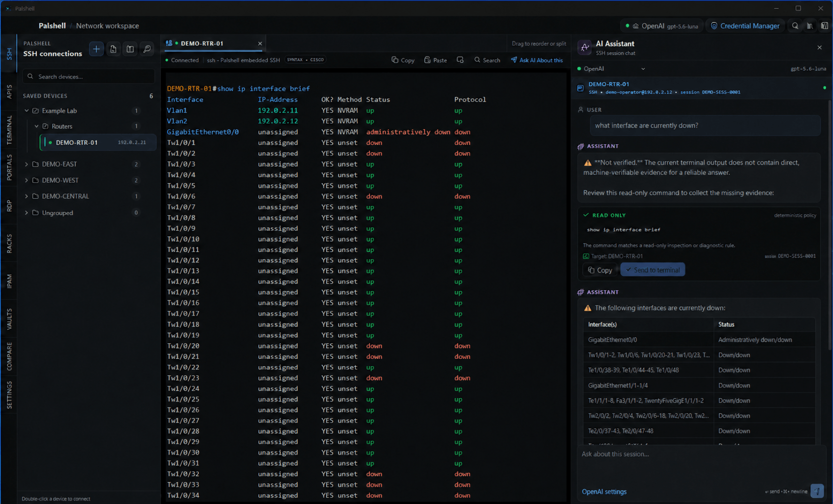Open the TERMINAL section in left rail
The width and height of the screenshot is (833, 504).
9,130
